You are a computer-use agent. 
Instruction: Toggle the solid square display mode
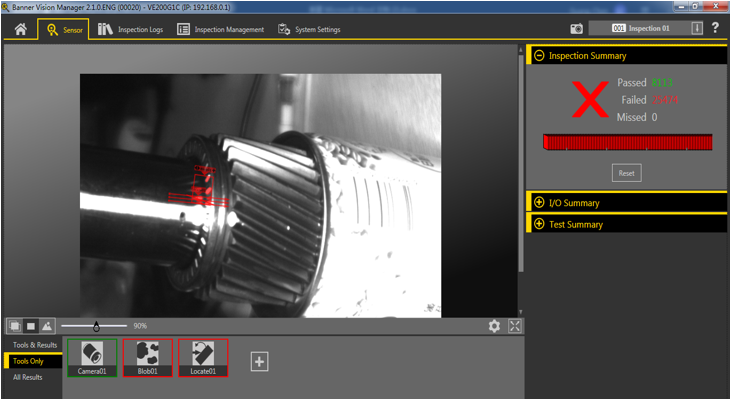31,326
